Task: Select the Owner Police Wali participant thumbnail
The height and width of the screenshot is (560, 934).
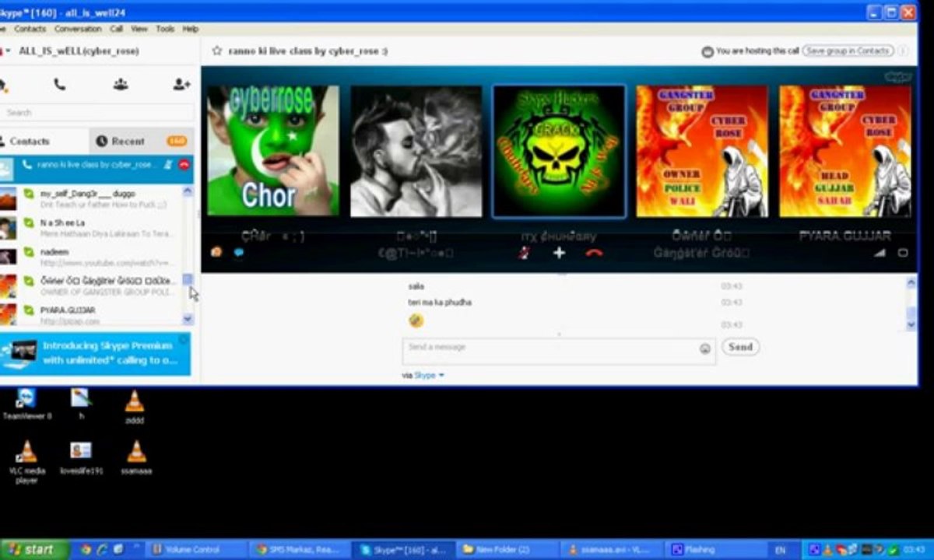Action: point(702,151)
